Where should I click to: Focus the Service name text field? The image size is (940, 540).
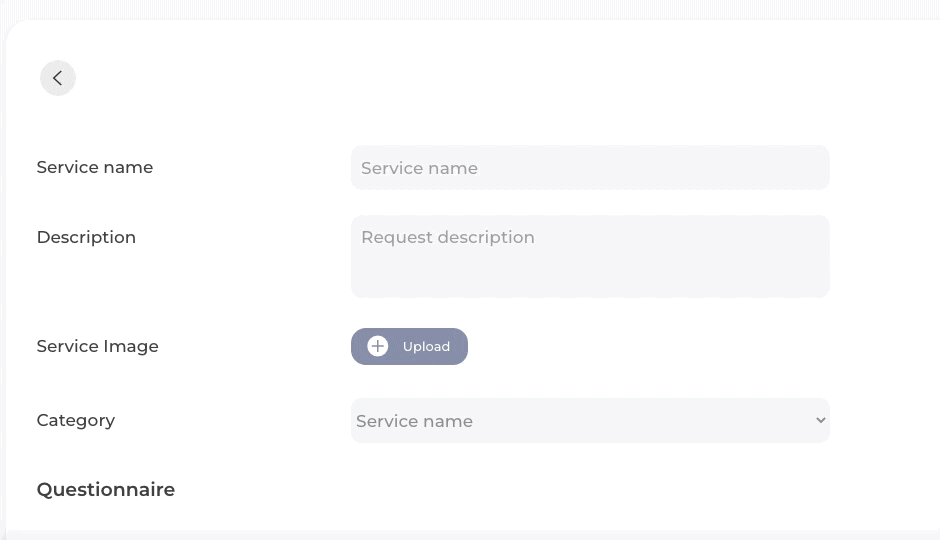click(590, 168)
